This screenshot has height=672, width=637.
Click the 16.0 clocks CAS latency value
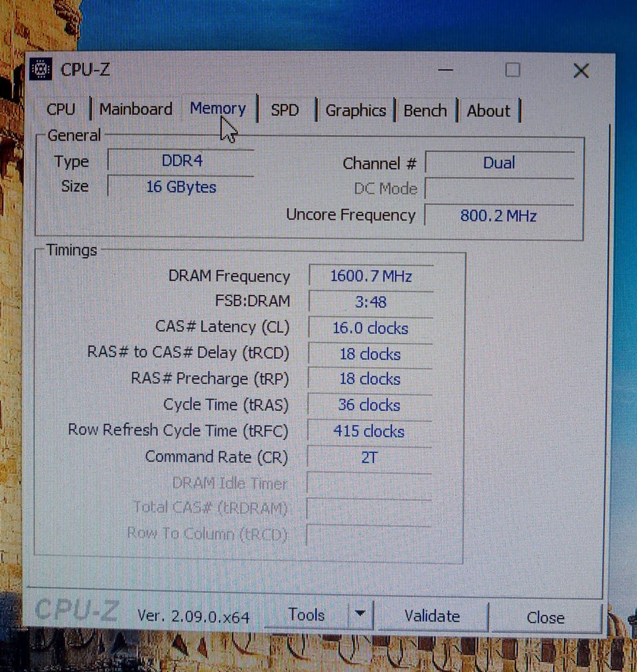(371, 328)
